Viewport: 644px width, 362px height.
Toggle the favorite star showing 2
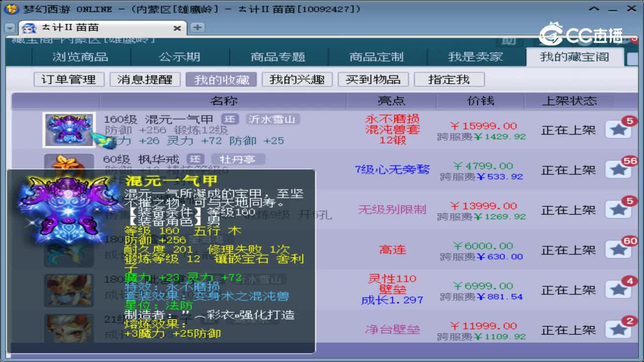coord(618,329)
